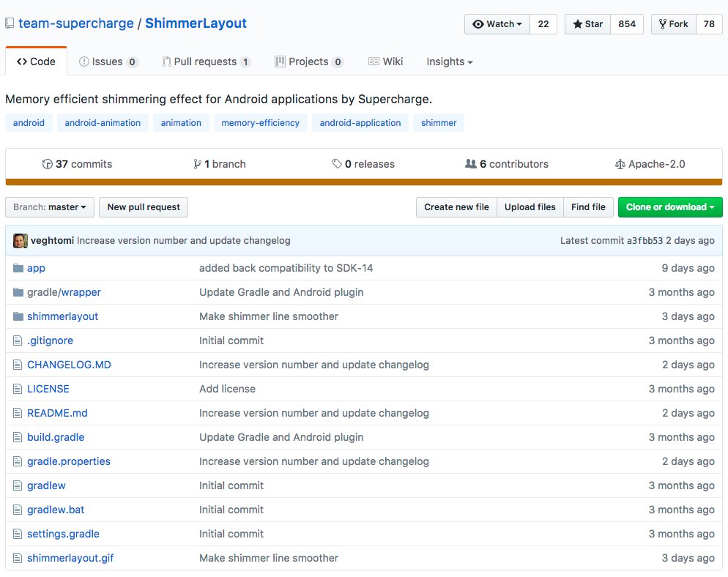Open the README.md file link
Screen dimensions: 728x577
pos(58,413)
